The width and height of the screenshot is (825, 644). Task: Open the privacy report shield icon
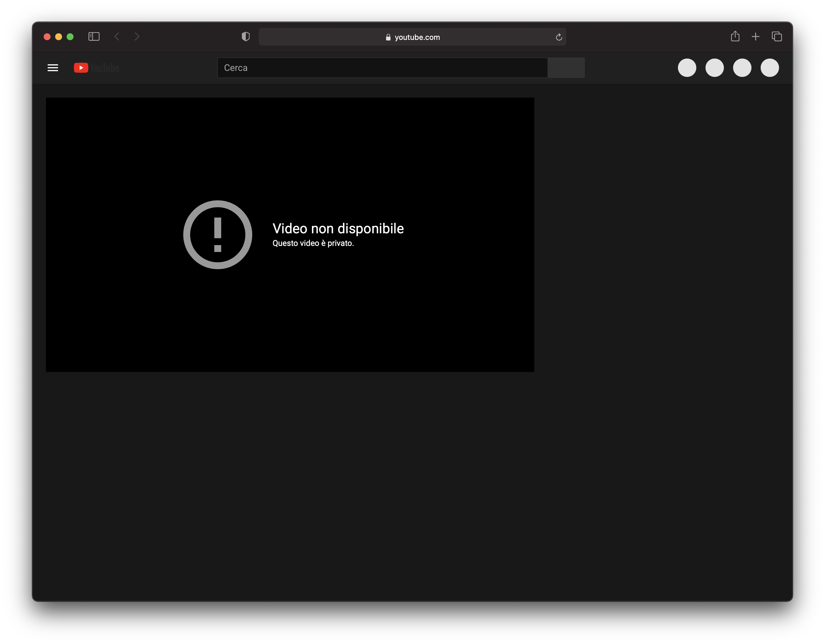[x=246, y=37]
